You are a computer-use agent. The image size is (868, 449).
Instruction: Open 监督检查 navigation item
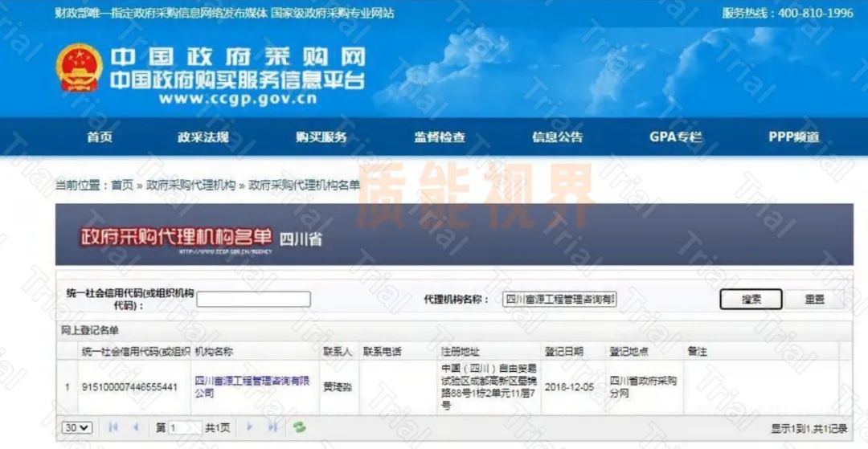point(440,137)
